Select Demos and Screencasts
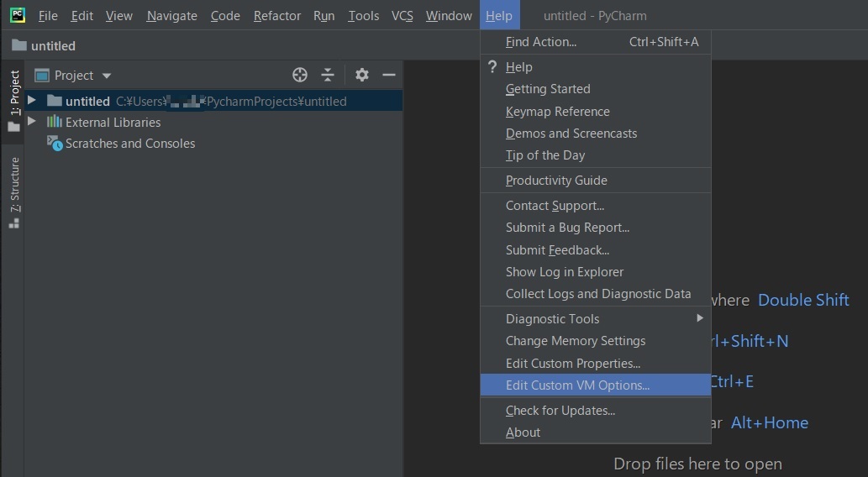Viewport: 868px width, 477px height. coord(596,134)
